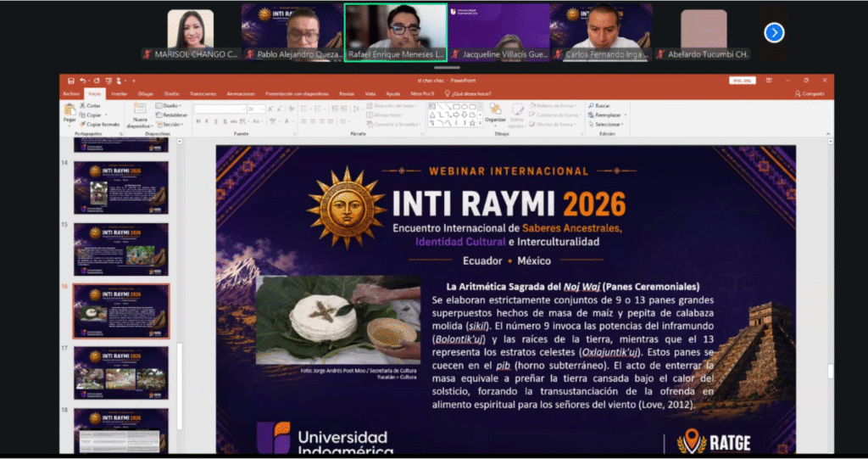
Task: Click Nueva diapositiva icon
Action: point(140,108)
